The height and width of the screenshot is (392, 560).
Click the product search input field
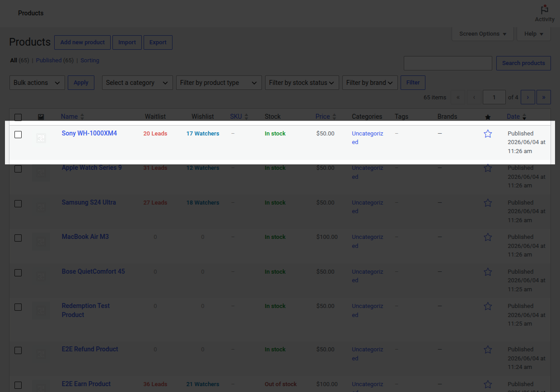click(x=448, y=63)
